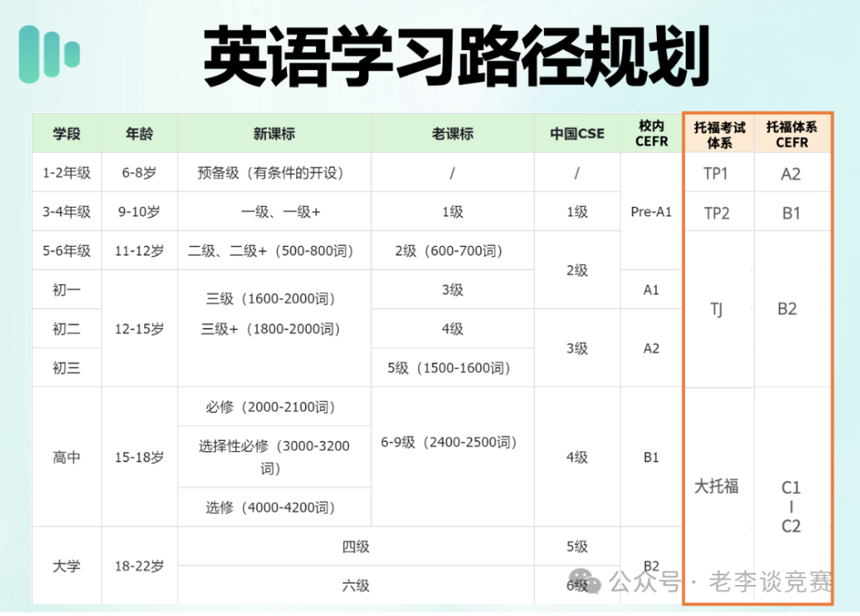Click the 必修（2000-2100词）cell

coord(272,407)
